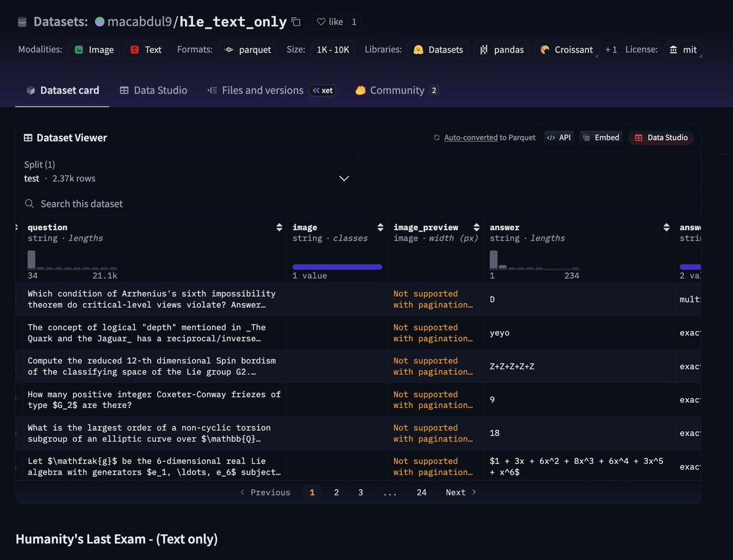Viewport: 733px width, 560px height.
Task: Click answer cell 'yeyo'
Action: click(x=580, y=333)
